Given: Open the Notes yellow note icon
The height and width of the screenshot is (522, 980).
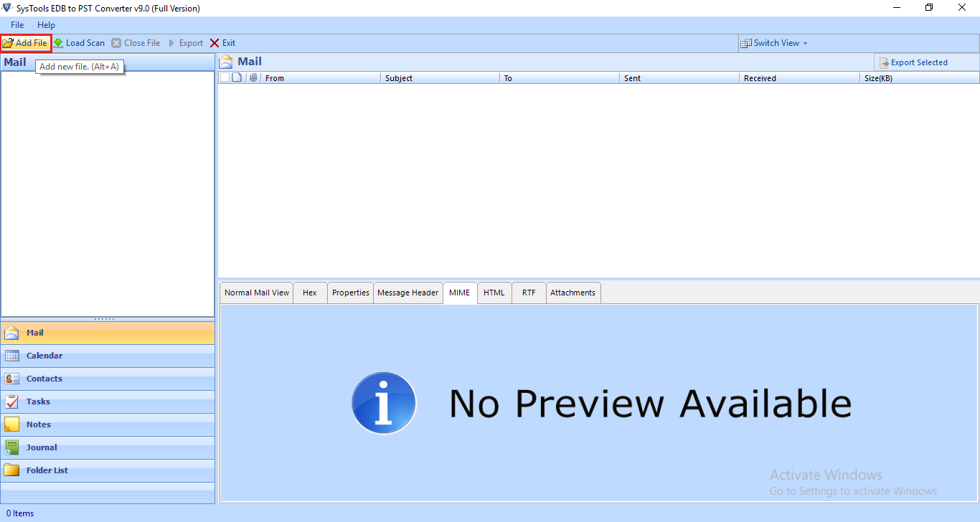Looking at the screenshot, I should point(11,424).
